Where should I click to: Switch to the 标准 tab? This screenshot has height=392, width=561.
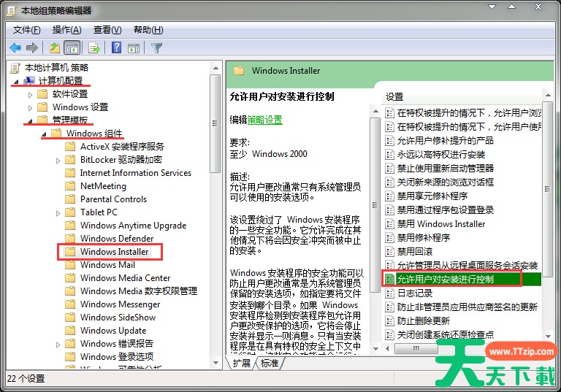tap(269, 363)
